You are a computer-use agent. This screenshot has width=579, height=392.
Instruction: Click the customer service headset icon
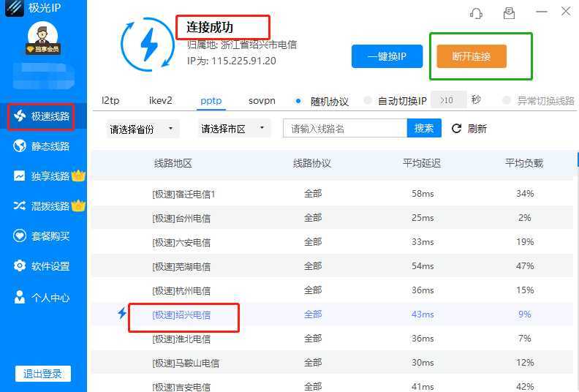(477, 13)
